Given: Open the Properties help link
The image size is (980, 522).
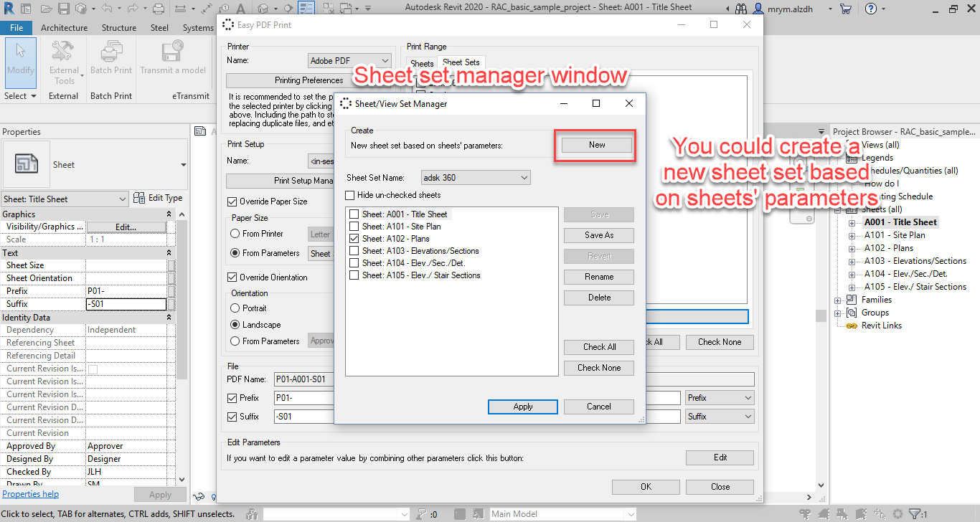Looking at the screenshot, I should (31, 494).
